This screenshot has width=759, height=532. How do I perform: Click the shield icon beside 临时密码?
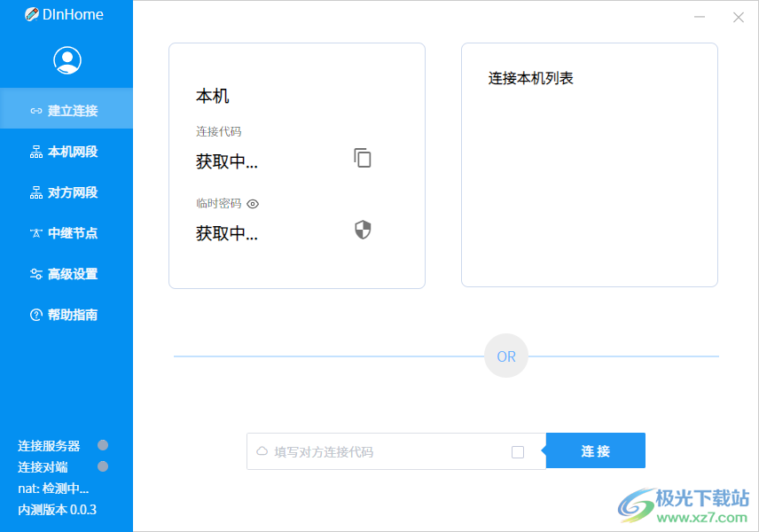pos(362,229)
